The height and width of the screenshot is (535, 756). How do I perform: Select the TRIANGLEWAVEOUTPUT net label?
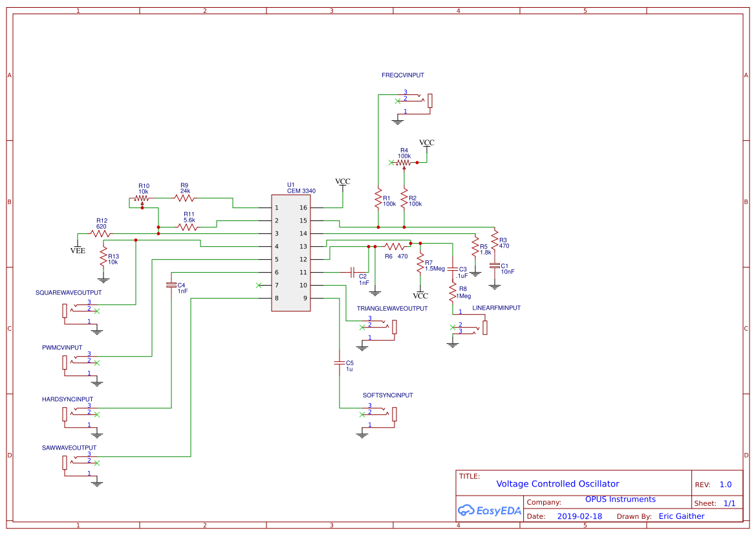[x=392, y=308]
